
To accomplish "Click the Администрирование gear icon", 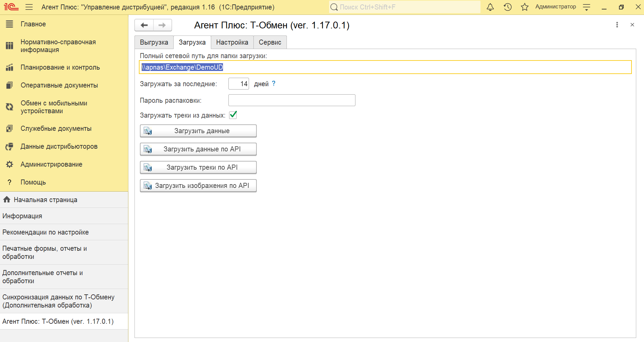I will pos(9,164).
